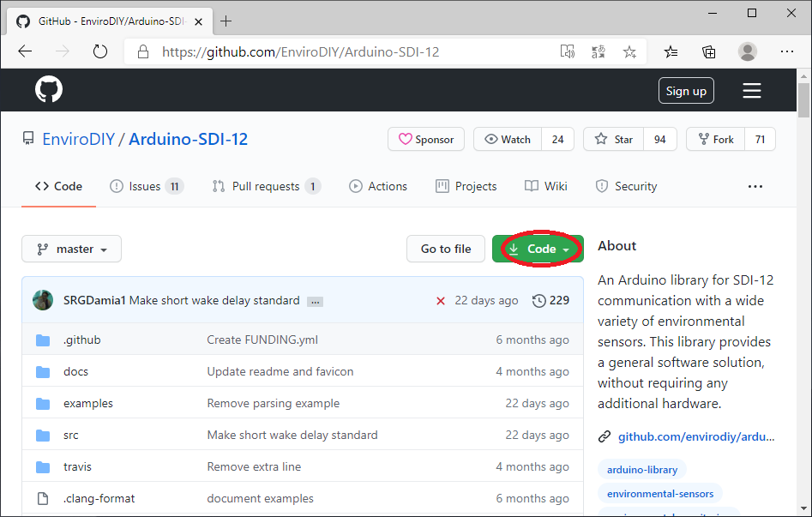812x517 pixels.
Task: Add page to favorites with star icon
Action: pyautogui.click(x=629, y=51)
